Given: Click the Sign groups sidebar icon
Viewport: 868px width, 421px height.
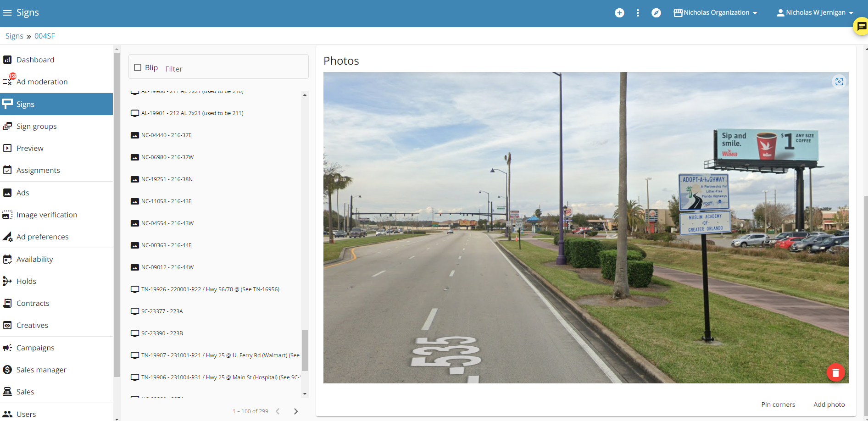Looking at the screenshot, I should click(x=7, y=126).
